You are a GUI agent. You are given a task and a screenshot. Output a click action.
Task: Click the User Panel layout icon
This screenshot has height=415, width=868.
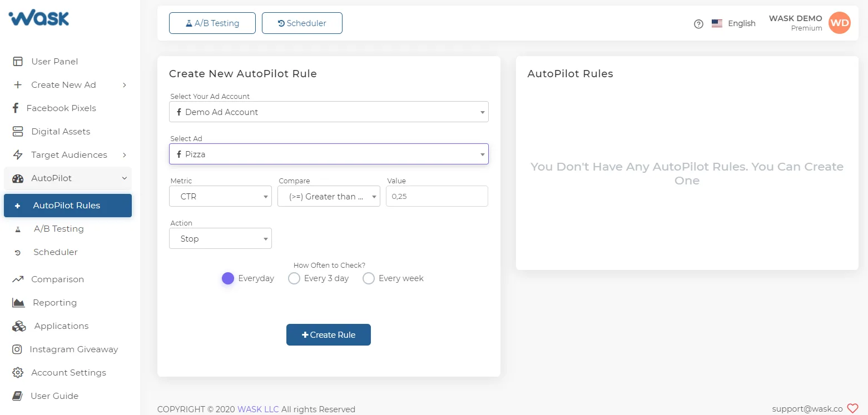(18, 62)
